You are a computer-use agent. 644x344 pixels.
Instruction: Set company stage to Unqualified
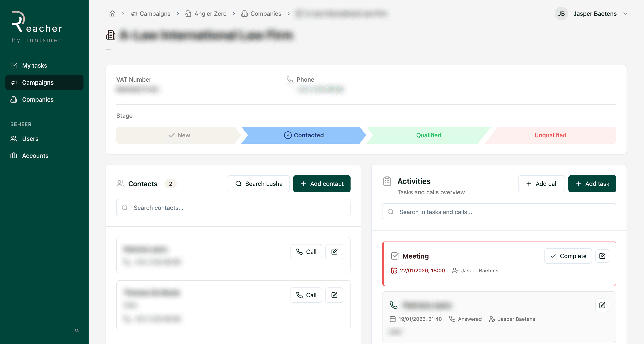[550, 135]
